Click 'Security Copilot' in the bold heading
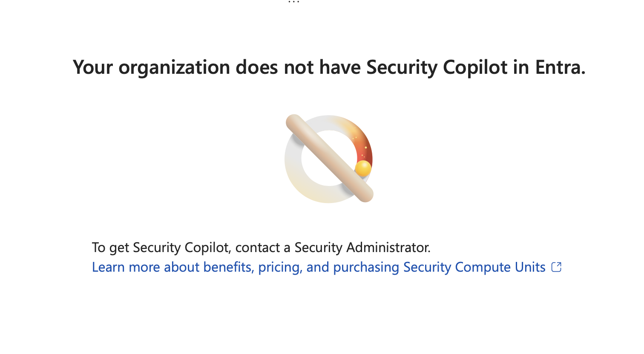Image resolution: width=644 pixels, height=354 pixels. (437, 67)
